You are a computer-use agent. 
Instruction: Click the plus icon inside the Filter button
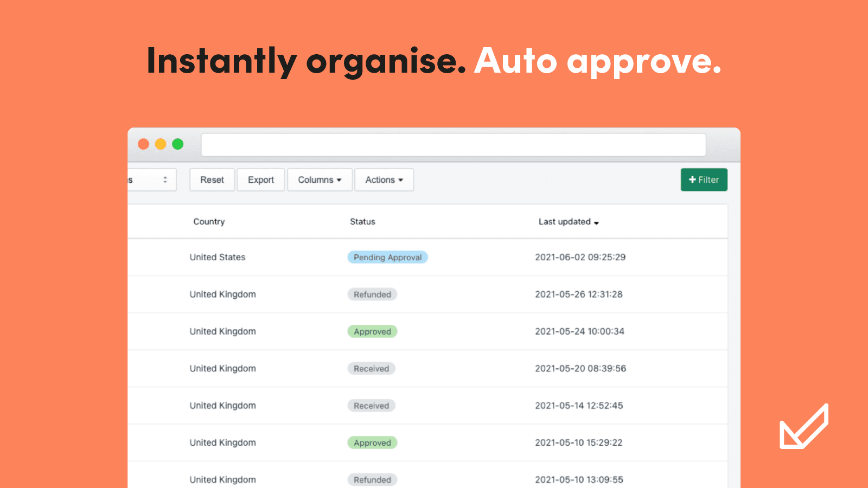pyautogui.click(x=692, y=179)
